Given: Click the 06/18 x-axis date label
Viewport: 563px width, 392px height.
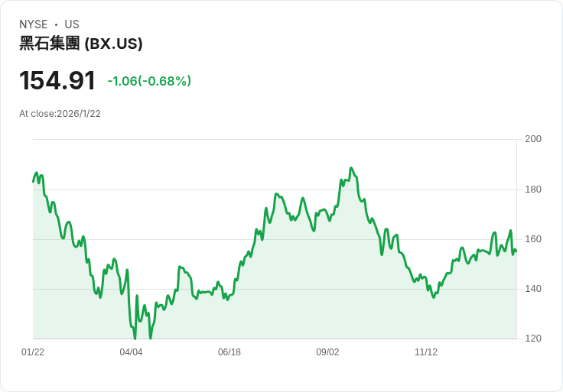Looking at the screenshot, I should point(229,352).
